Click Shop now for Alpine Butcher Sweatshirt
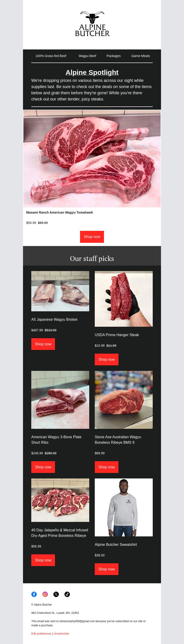 tap(106, 569)
